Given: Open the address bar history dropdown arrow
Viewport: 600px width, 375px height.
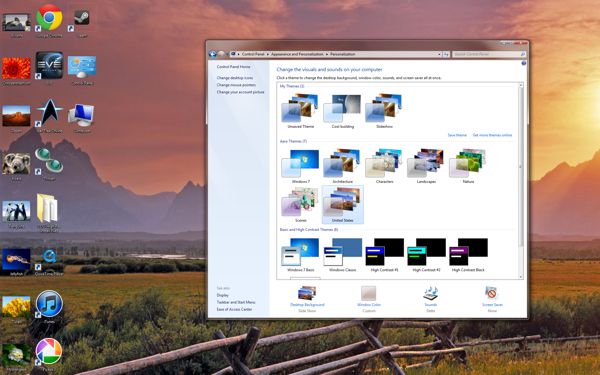Looking at the screenshot, I should point(439,54).
